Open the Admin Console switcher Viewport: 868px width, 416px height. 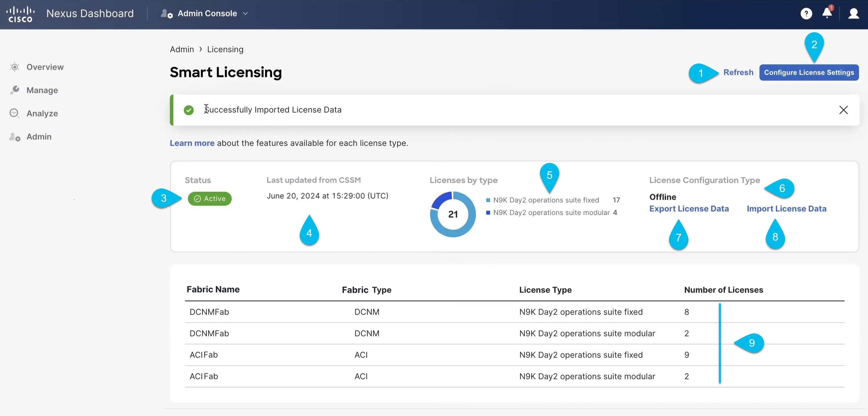tap(204, 13)
